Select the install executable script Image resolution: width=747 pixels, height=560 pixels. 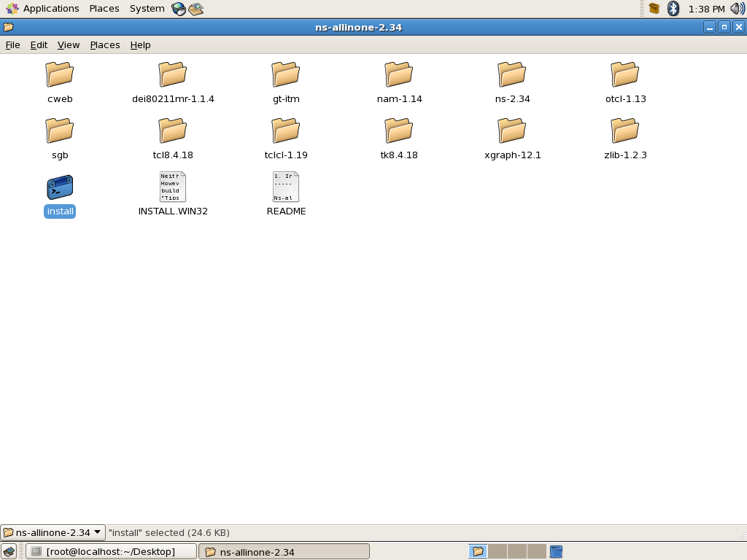(x=59, y=187)
